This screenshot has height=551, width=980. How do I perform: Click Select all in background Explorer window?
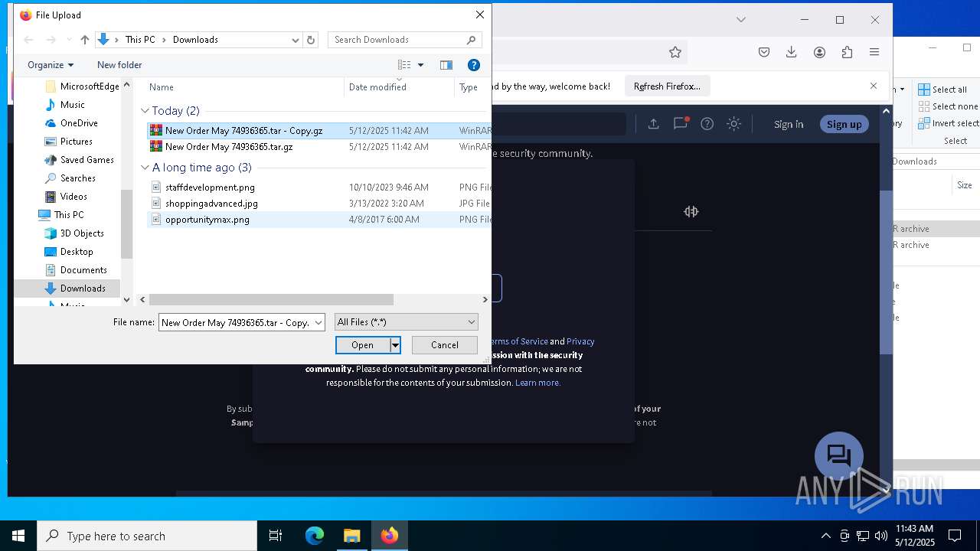click(x=942, y=90)
